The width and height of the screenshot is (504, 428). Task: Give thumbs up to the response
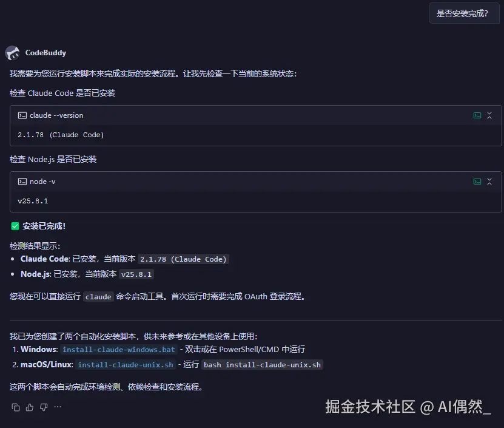[30, 407]
